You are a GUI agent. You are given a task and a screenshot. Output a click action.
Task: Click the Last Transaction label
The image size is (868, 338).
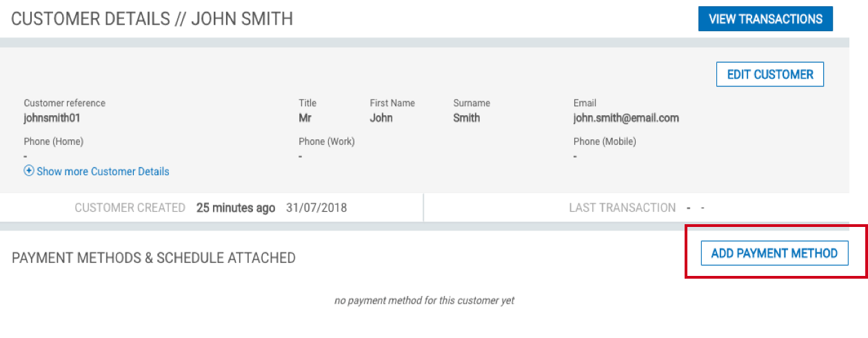623,208
